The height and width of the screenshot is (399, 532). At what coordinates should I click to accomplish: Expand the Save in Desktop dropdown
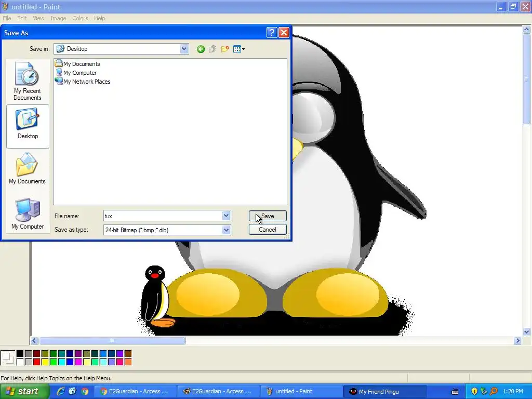click(x=184, y=49)
